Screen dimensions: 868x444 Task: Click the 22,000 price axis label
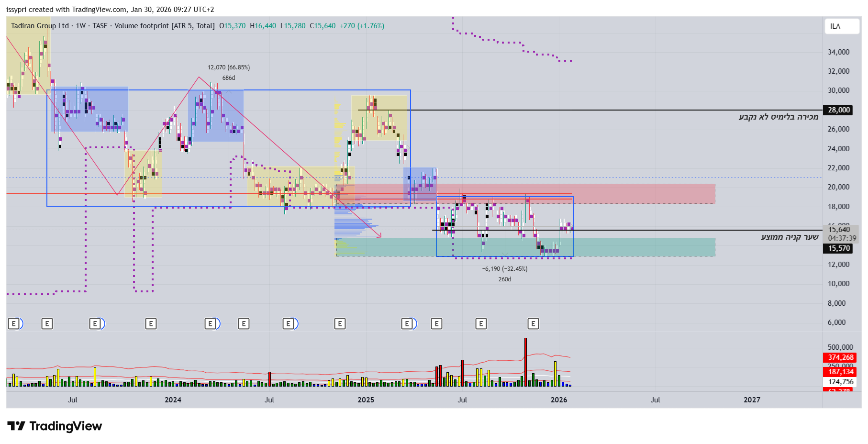coord(839,168)
